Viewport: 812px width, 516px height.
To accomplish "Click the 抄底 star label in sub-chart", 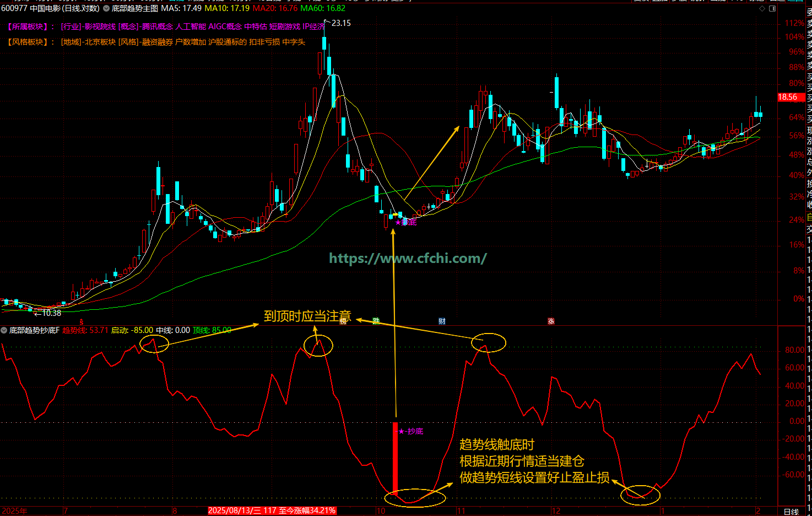I will coord(410,431).
